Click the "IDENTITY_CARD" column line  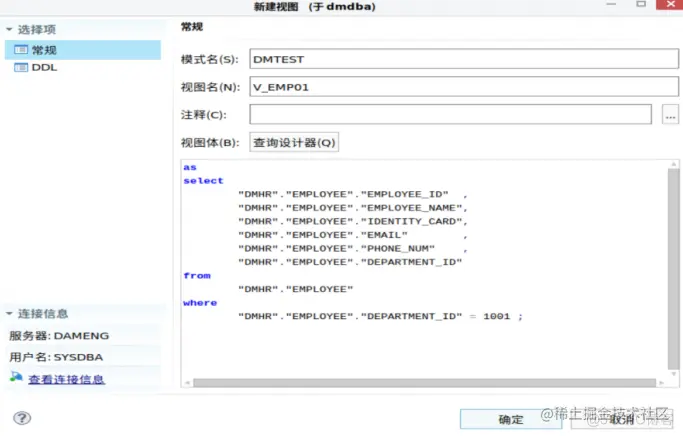tap(353, 221)
